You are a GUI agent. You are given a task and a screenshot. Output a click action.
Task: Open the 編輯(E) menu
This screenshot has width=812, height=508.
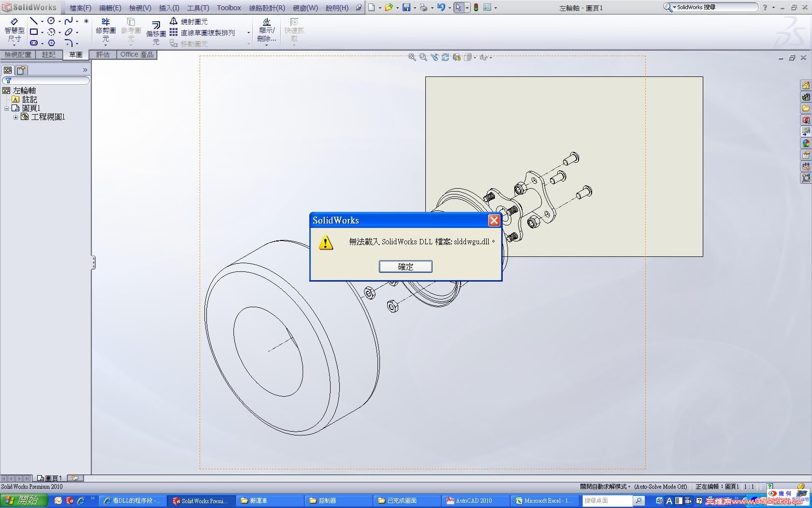(x=110, y=8)
